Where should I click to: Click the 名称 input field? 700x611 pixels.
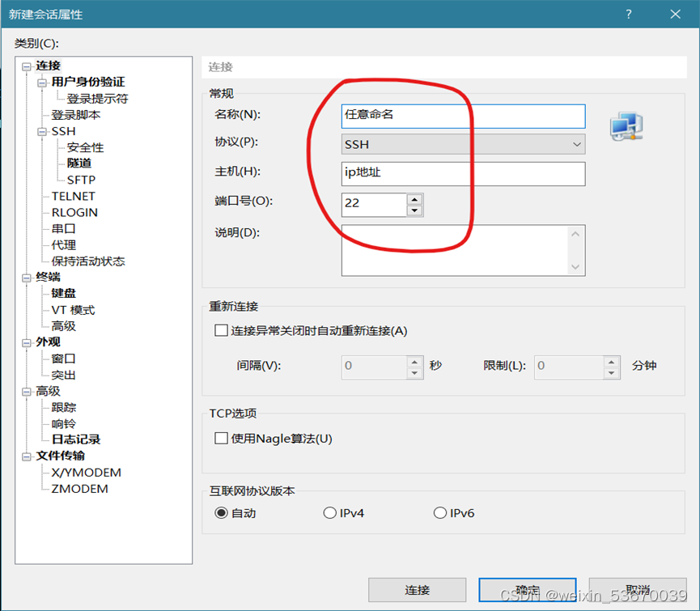[x=464, y=116]
